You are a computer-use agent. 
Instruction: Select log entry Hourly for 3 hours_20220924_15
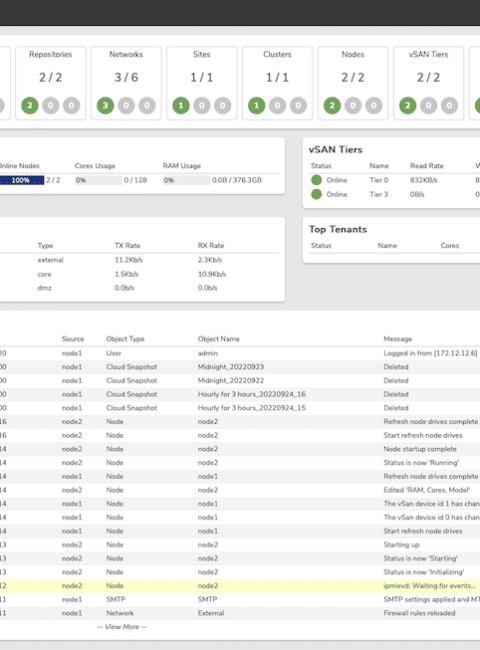(x=240, y=408)
